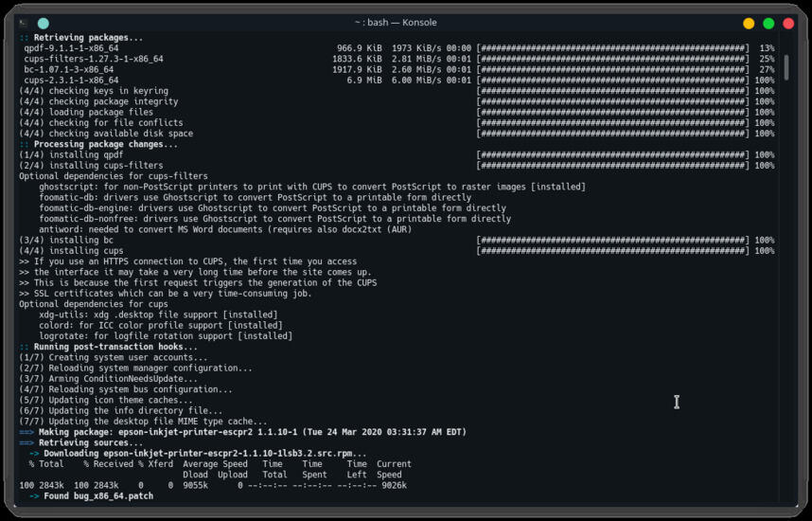Click 'Optional dependencies for cups' line

pyautogui.click(x=94, y=304)
